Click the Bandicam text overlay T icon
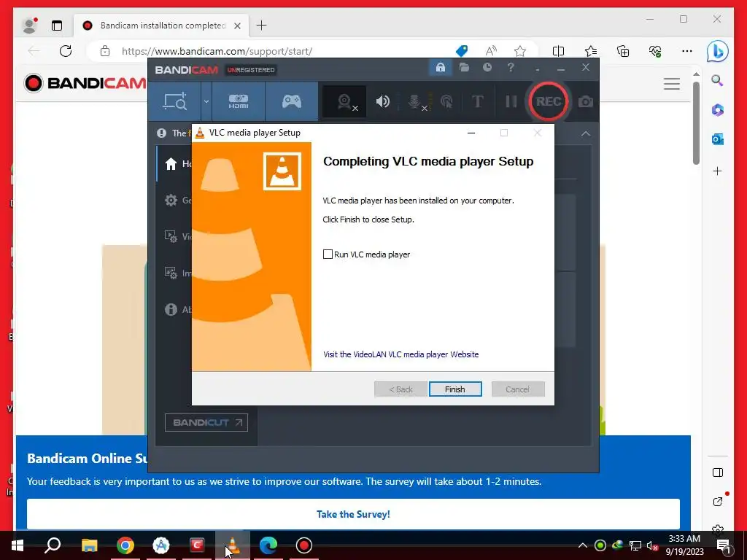This screenshot has width=747, height=560. [477, 101]
